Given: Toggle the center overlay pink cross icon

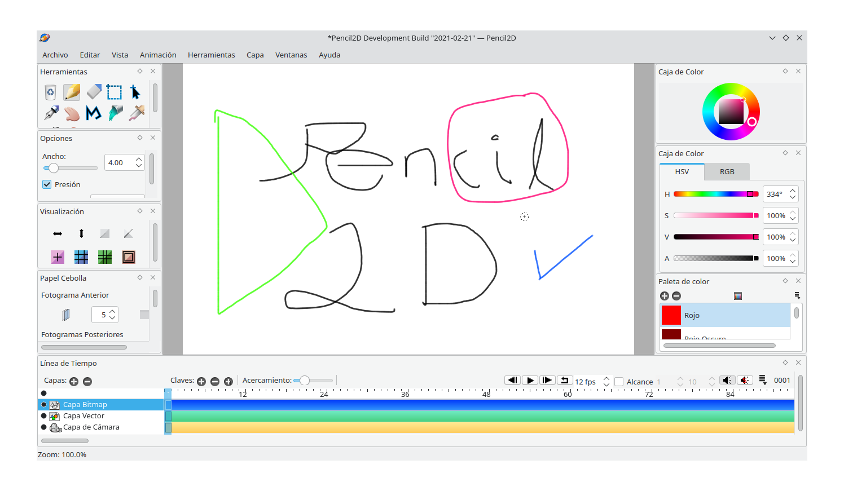Looking at the screenshot, I should 58,257.
